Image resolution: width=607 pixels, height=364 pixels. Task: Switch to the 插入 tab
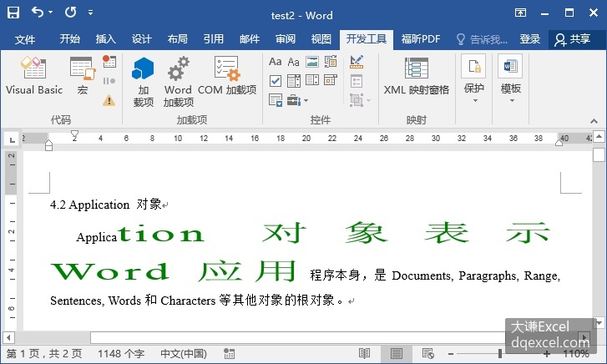tap(106, 38)
